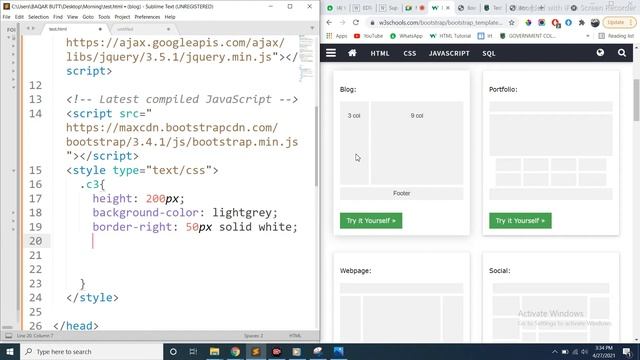Click the Chrome address bar URL
Image resolution: width=640 pixels, height=360 pixels.
tap(440, 22)
